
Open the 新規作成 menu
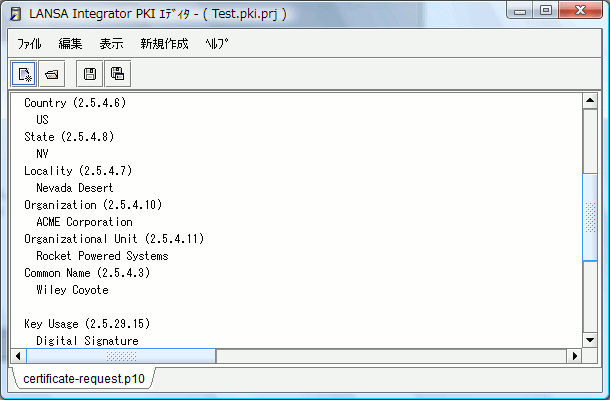coord(164,44)
